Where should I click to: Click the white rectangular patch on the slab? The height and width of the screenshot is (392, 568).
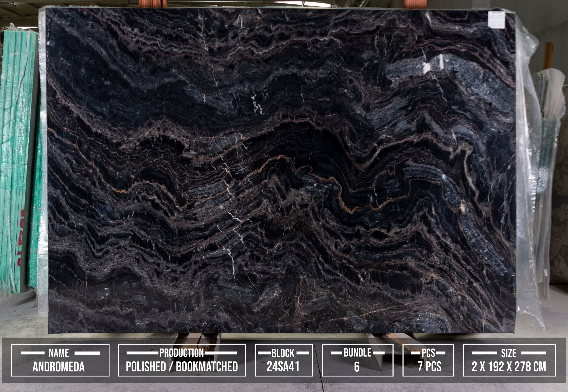(427, 68)
